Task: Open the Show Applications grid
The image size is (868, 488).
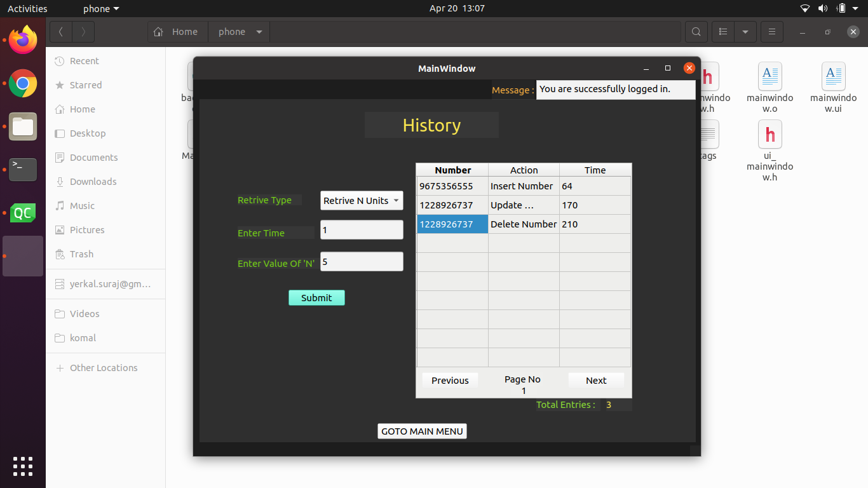Action: click(22, 466)
